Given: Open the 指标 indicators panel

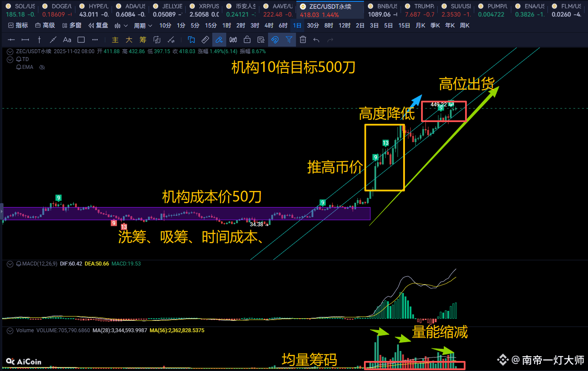Looking at the screenshot, I should coord(22,25).
